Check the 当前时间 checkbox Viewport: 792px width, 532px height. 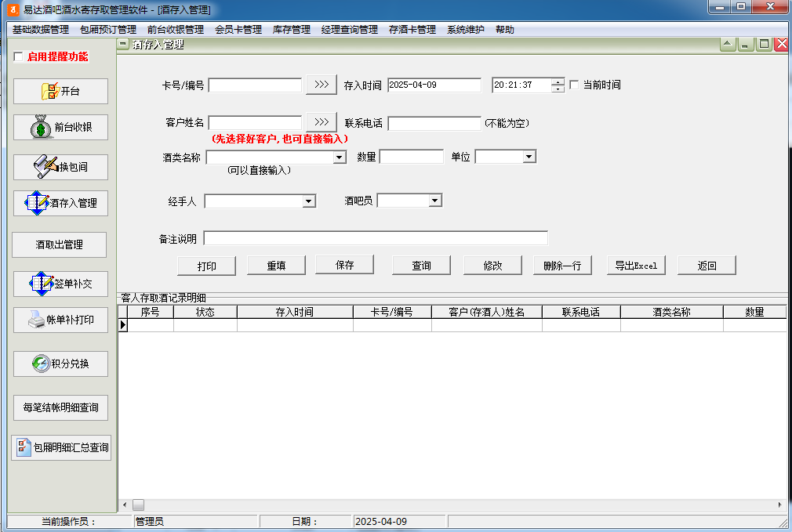click(x=574, y=85)
